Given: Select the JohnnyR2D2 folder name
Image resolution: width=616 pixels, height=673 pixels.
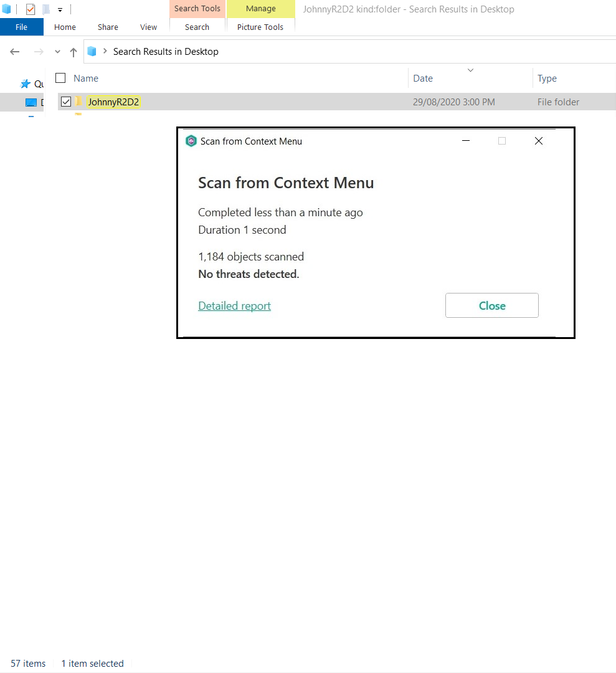Looking at the screenshot, I should click(113, 102).
